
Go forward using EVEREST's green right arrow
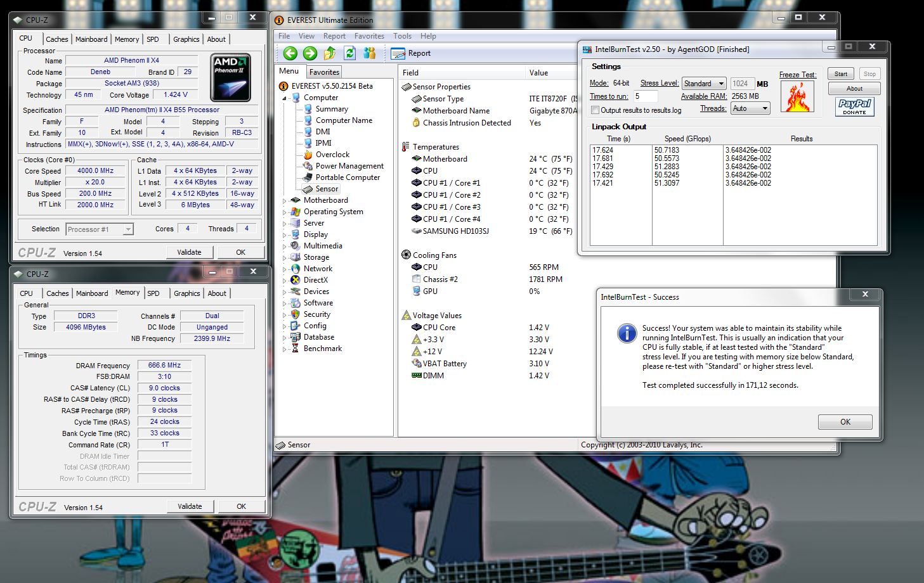tap(310, 53)
